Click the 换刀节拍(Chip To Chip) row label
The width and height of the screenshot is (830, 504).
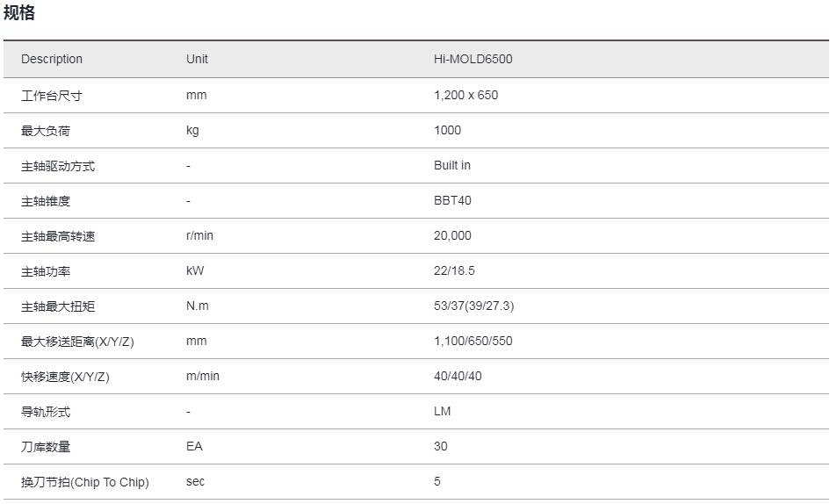click(84, 482)
